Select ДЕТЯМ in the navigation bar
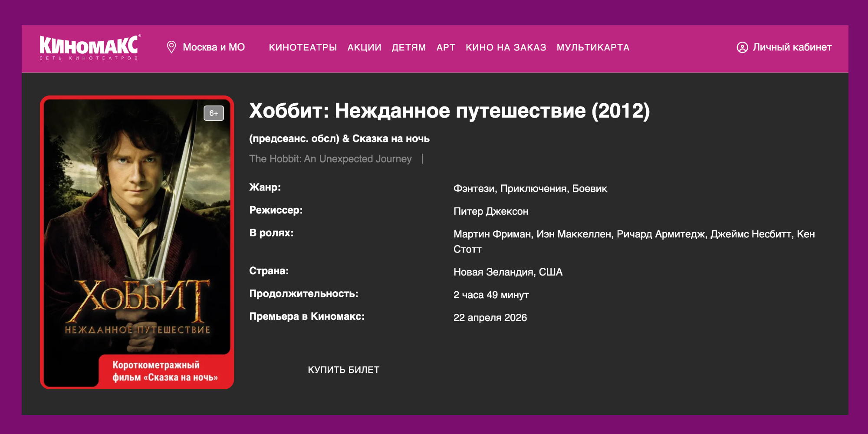868x434 pixels. coord(408,47)
